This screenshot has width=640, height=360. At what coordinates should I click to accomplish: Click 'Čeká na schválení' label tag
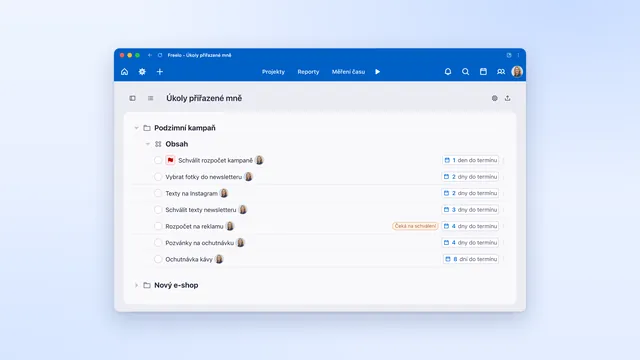point(415,226)
